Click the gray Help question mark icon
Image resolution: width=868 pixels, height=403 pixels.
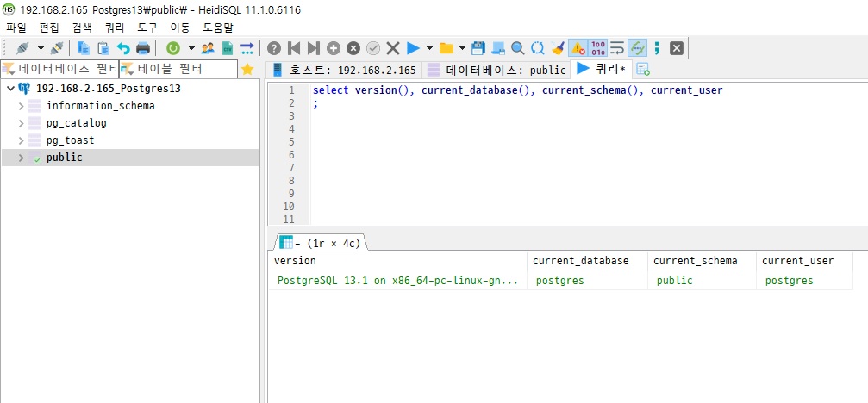point(274,48)
